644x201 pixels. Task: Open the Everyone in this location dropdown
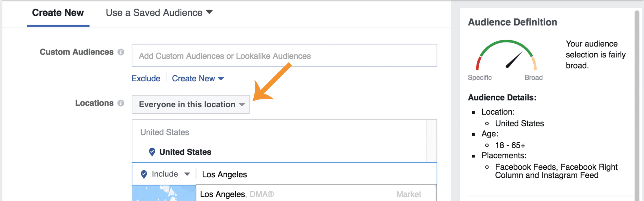(191, 104)
